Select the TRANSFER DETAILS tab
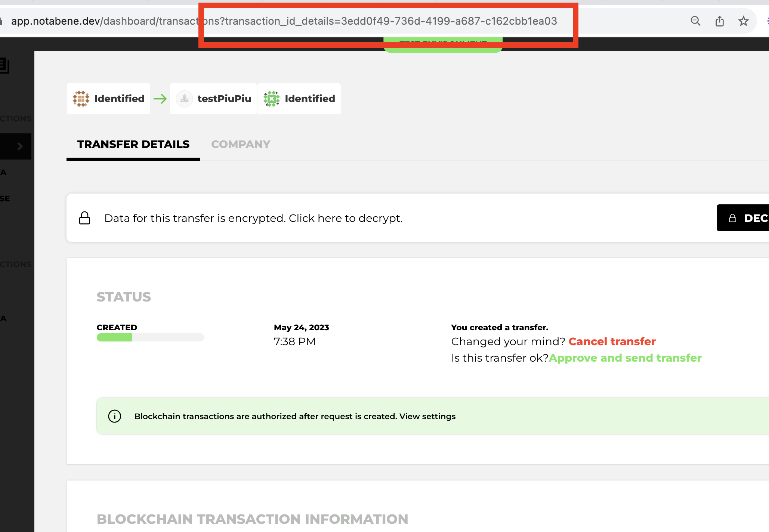 point(133,144)
